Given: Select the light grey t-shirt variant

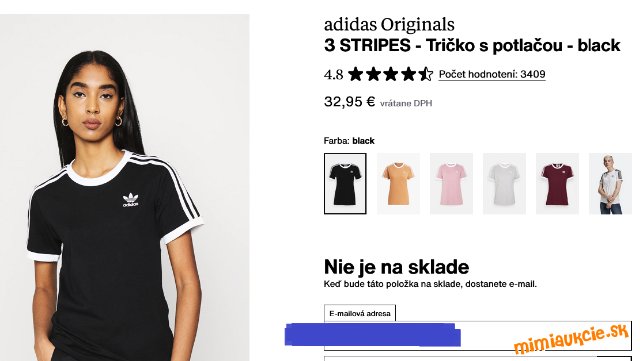Looking at the screenshot, I should pyautogui.click(x=504, y=183).
